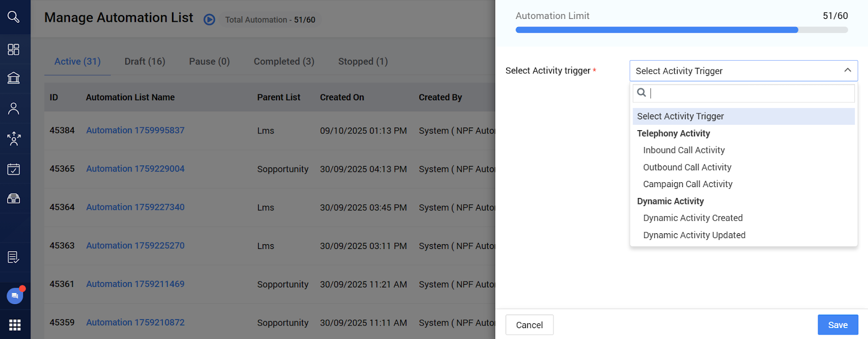868x339 pixels.
Task: Click the Automation Limit progress bar
Action: click(681, 30)
